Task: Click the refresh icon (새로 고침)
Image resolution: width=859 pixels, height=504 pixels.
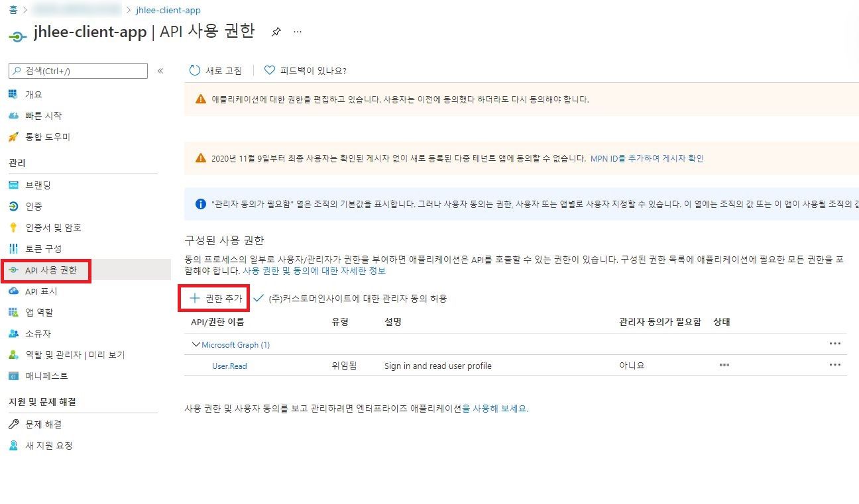Action: [x=194, y=70]
